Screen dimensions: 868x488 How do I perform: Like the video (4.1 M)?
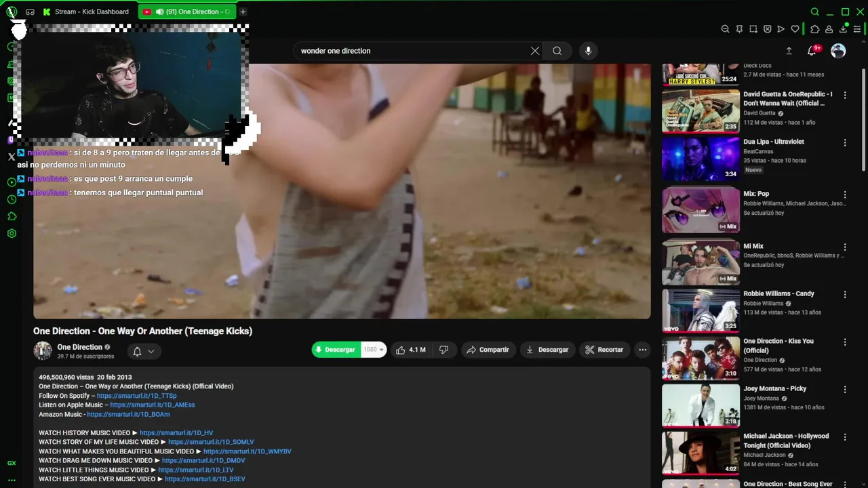411,350
